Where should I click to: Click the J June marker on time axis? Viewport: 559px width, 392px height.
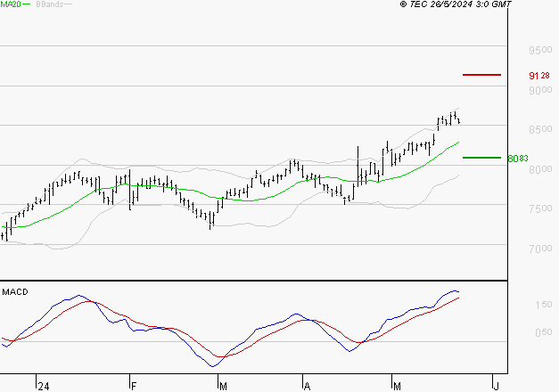496,387
